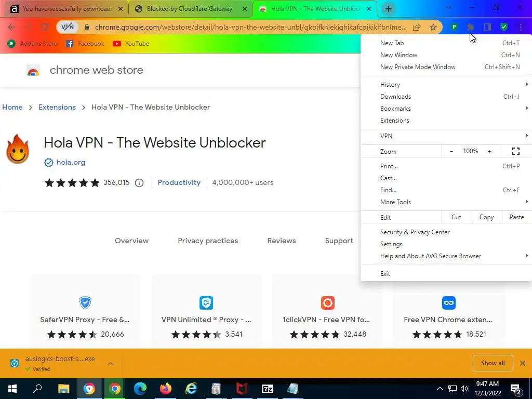Screen dimensions: 532x399
Task: Select New Window menu item
Action: 446,55
